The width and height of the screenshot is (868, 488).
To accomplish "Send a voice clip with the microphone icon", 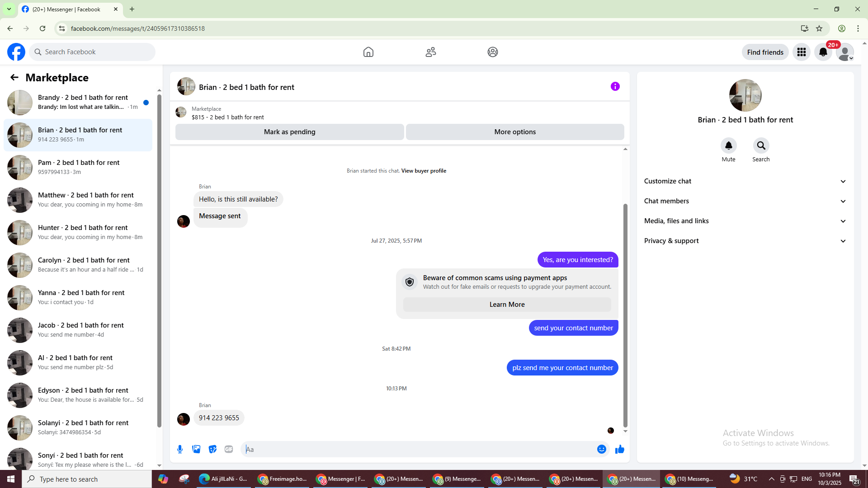I will tap(180, 449).
